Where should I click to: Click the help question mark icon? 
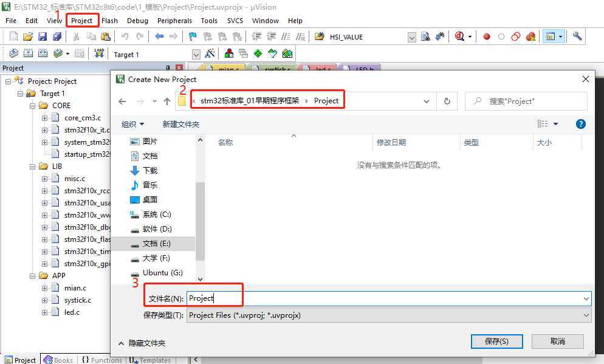(x=580, y=124)
